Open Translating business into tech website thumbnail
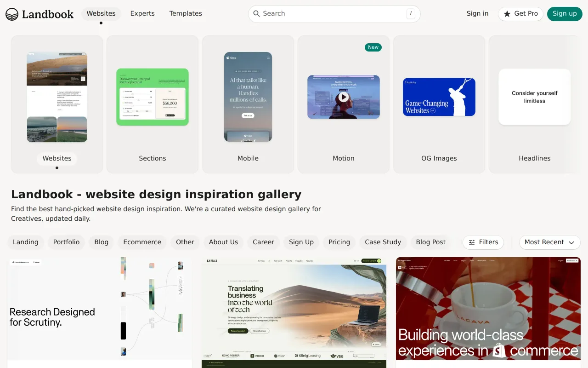This screenshot has height=368, width=588. 294,313
